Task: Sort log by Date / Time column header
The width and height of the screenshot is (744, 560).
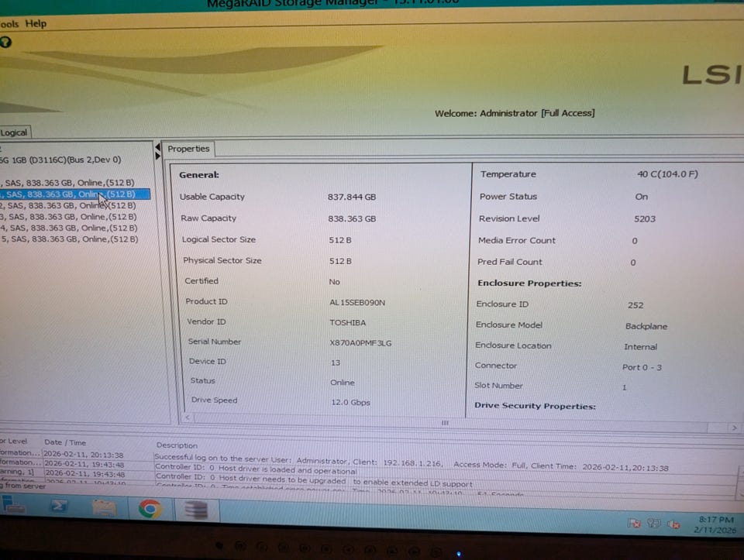Action: click(65, 442)
